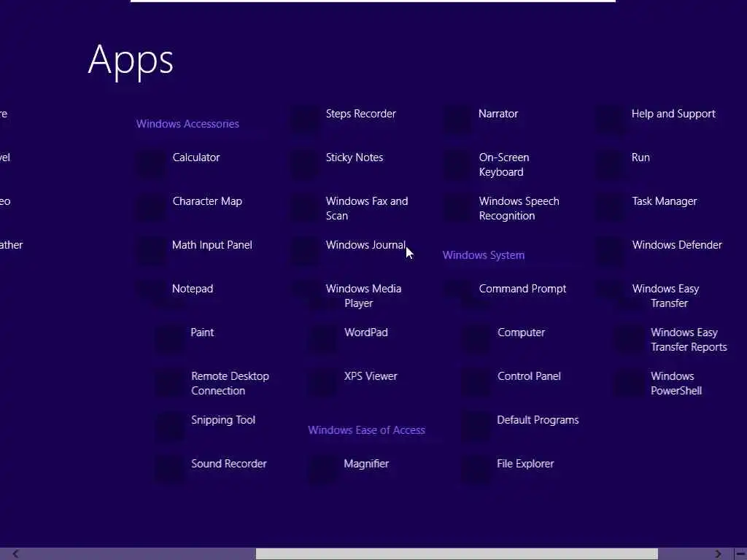Open Task Manager
Screen dimensions: 747x560
point(664,201)
